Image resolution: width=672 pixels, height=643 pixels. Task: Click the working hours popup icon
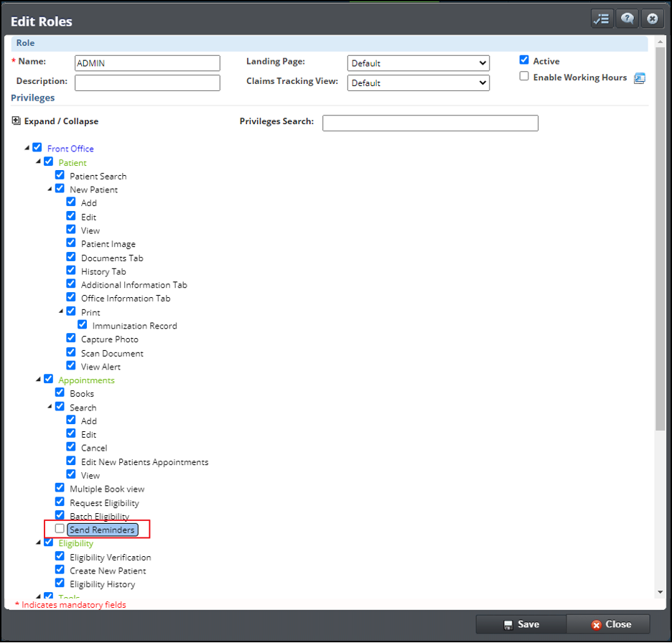pyautogui.click(x=639, y=78)
